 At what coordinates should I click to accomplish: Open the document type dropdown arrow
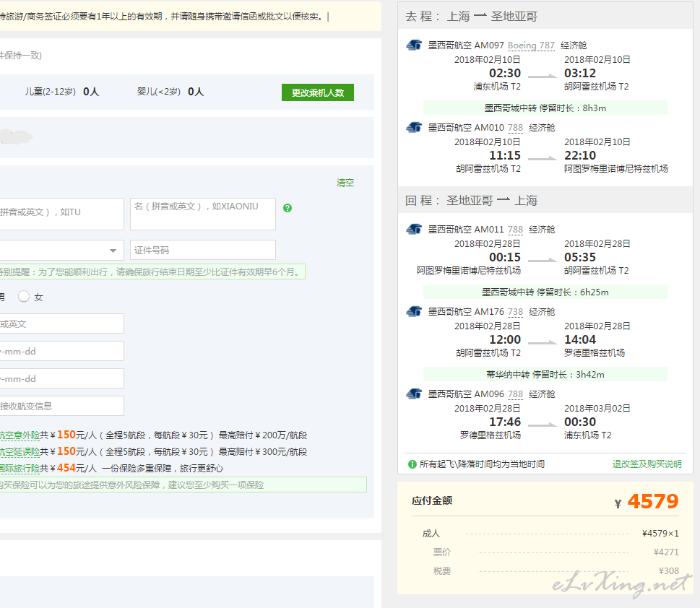[113, 251]
